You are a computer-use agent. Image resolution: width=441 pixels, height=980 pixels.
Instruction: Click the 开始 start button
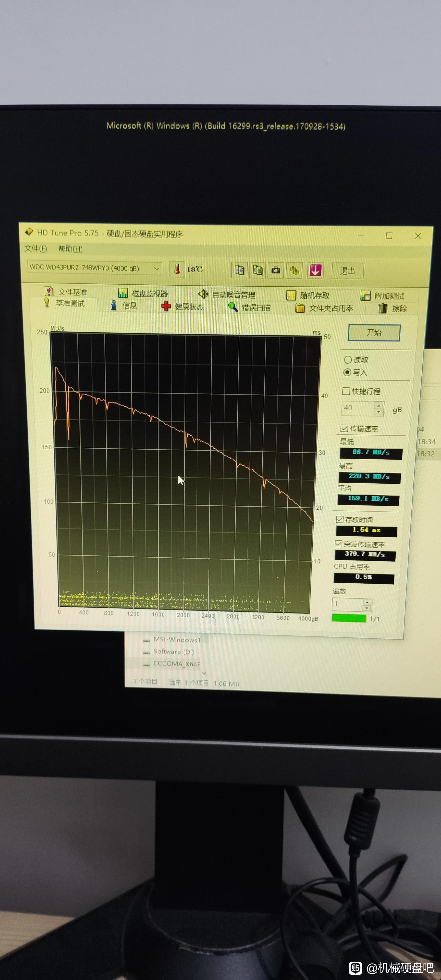(374, 333)
